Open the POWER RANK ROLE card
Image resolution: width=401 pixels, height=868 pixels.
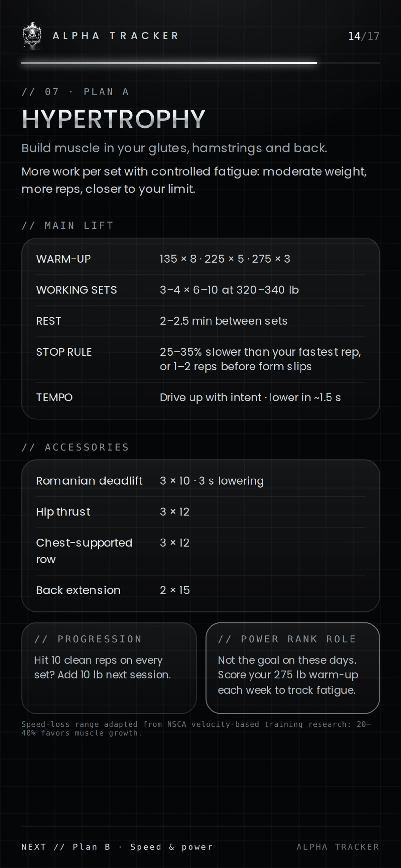click(292, 668)
